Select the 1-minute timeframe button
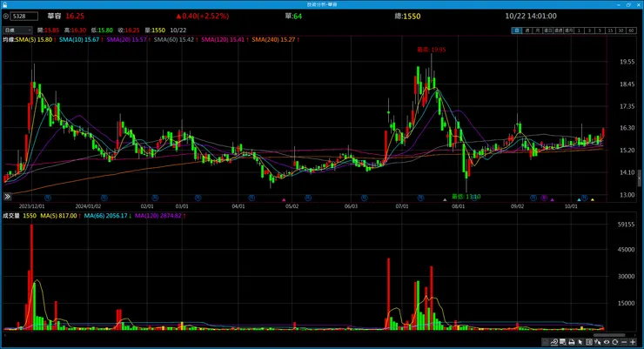 pyautogui.click(x=579, y=30)
